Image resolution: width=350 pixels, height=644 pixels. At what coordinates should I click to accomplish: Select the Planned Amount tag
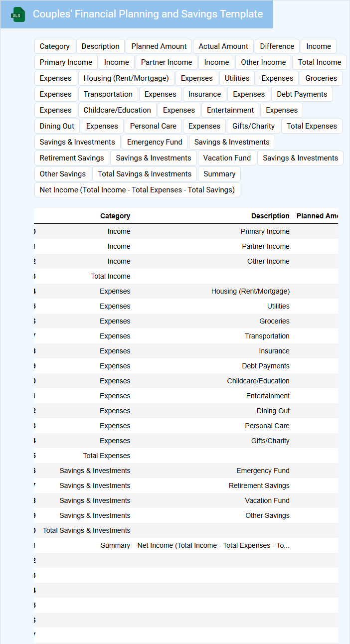click(159, 46)
